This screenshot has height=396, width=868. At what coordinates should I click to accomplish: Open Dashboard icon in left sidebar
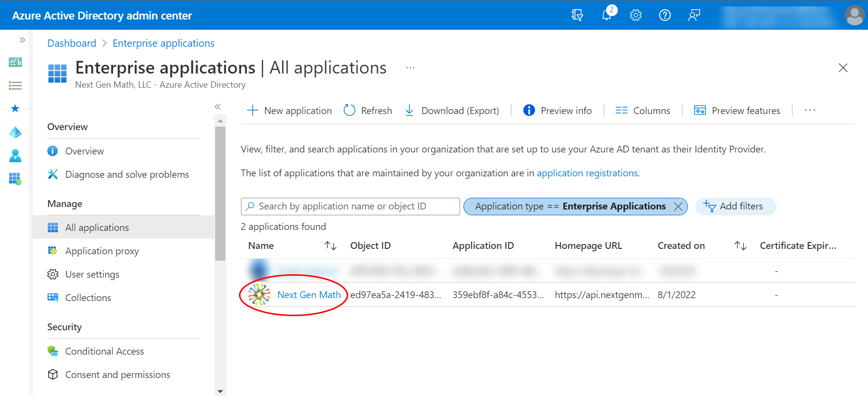click(15, 62)
